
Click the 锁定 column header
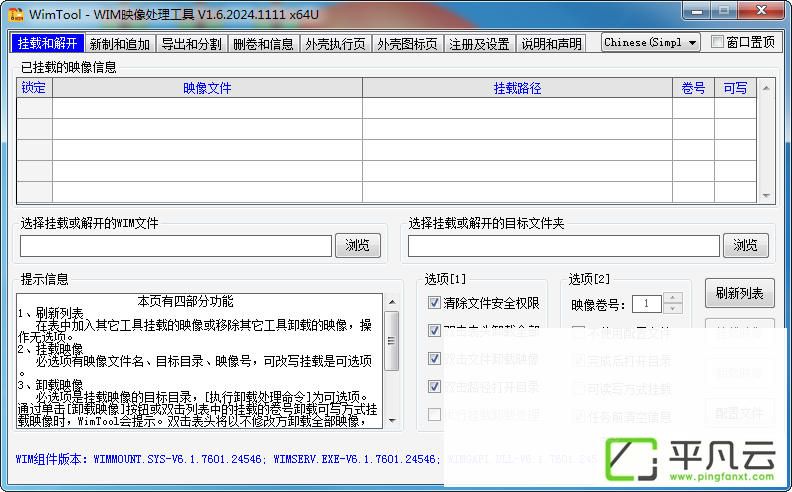click(x=34, y=88)
